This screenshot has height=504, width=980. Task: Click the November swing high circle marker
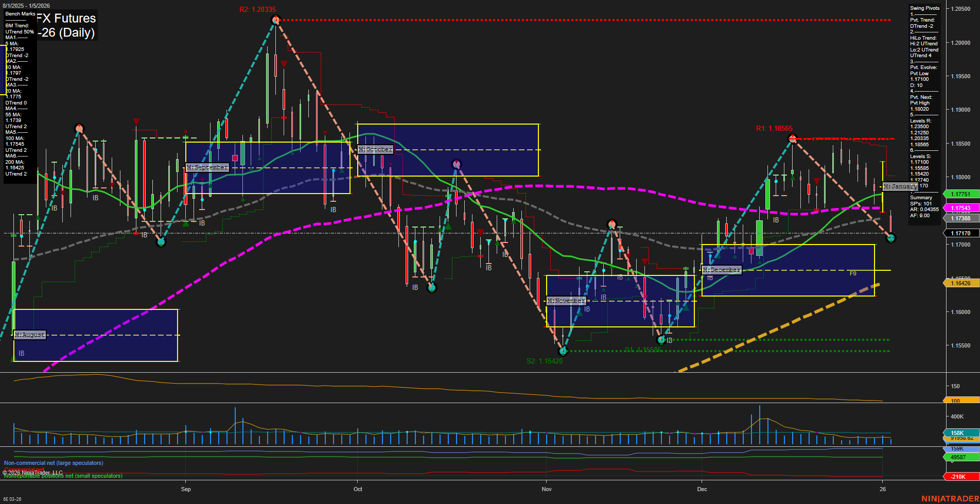(612, 224)
